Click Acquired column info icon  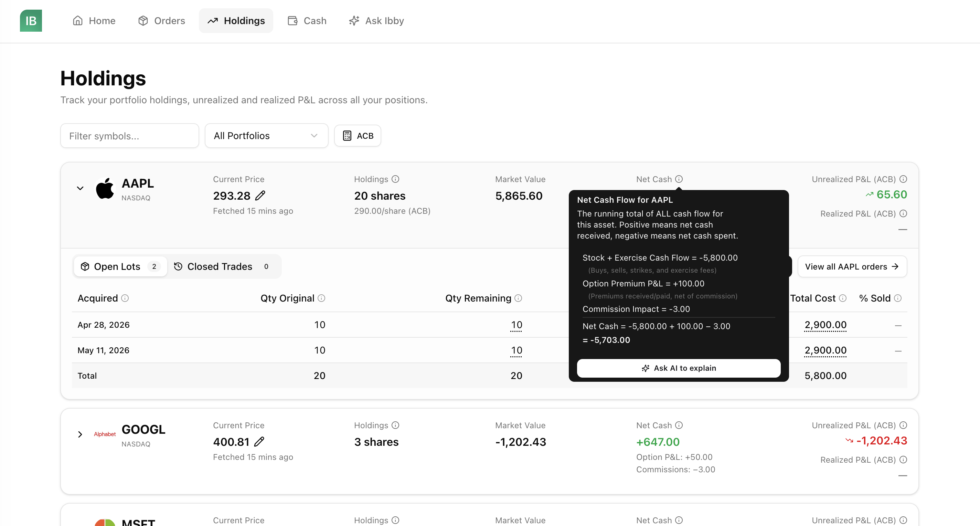[x=125, y=298]
